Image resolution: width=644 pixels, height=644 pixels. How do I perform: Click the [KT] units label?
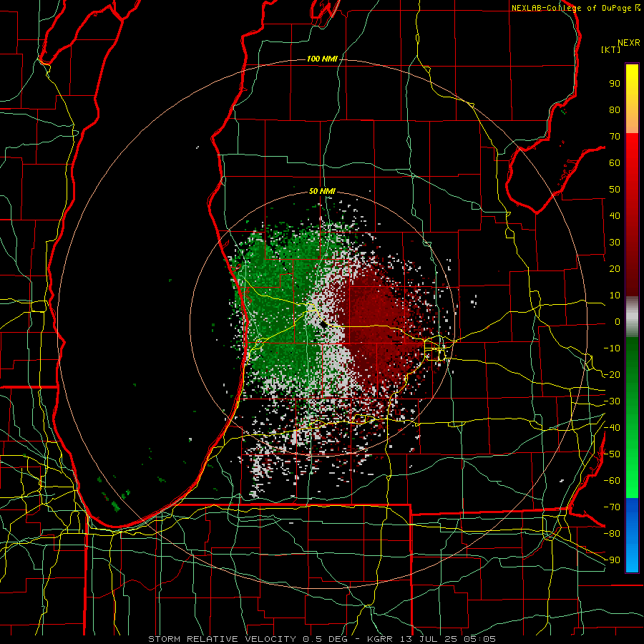[611, 49]
